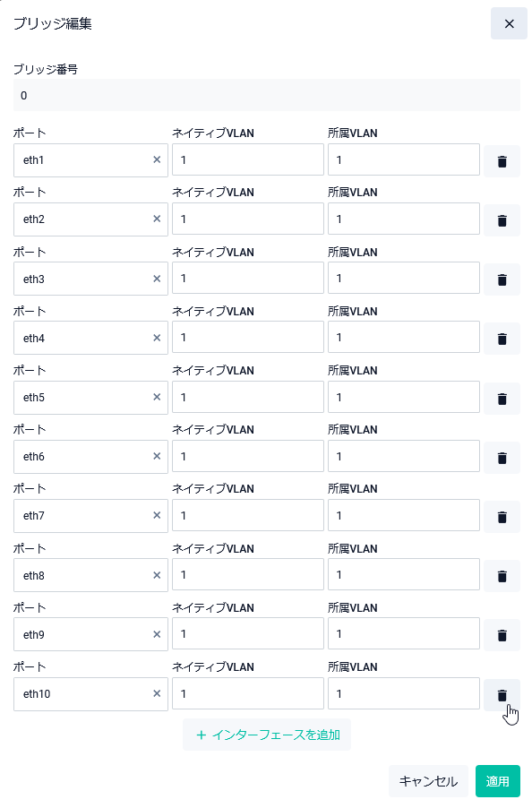Delete the eth10 port row

coord(502,695)
